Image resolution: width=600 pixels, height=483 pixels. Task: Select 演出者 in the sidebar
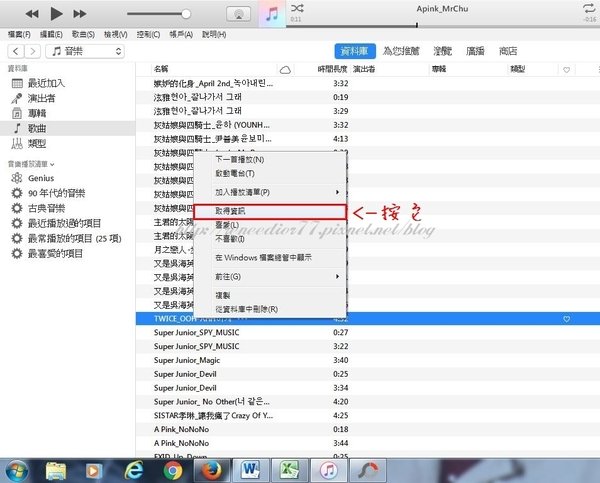coord(67,98)
